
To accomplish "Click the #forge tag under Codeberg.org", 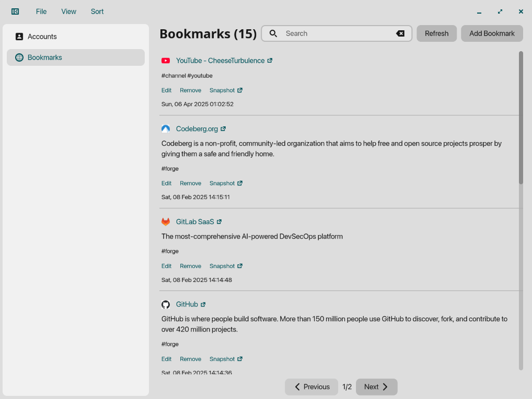I will pyautogui.click(x=170, y=169).
